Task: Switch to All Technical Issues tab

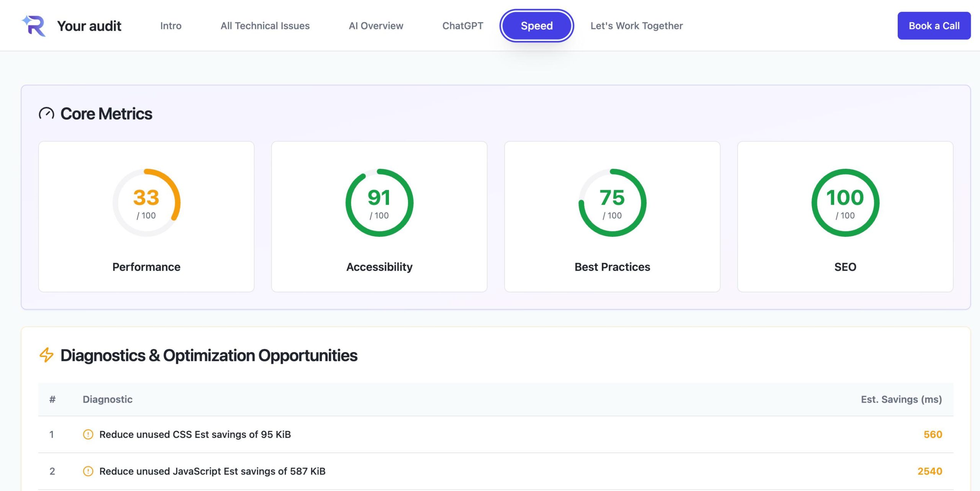Action: [265, 26]
